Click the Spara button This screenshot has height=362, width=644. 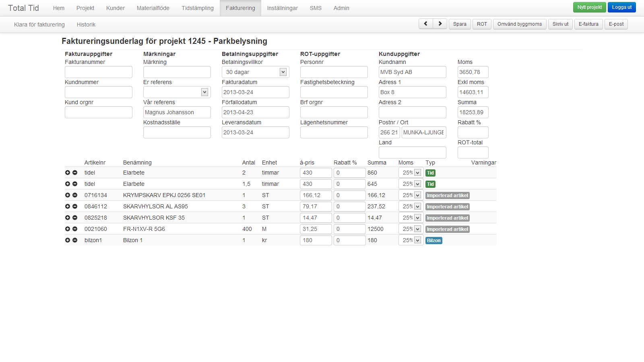460,24
